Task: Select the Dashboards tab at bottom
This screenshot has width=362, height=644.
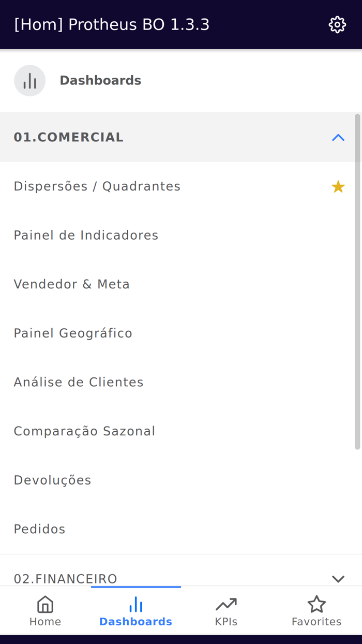Action: click(x=135, y=611)
